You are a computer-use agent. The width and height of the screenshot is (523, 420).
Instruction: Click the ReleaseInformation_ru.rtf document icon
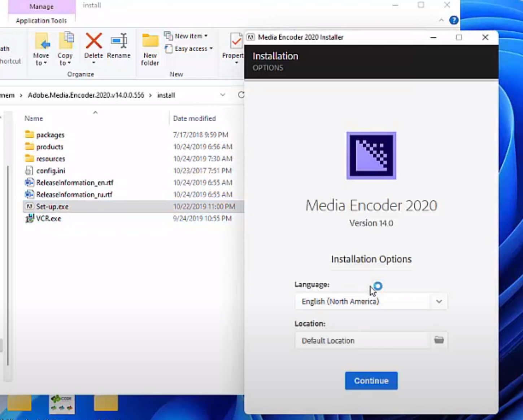[29, 194]
